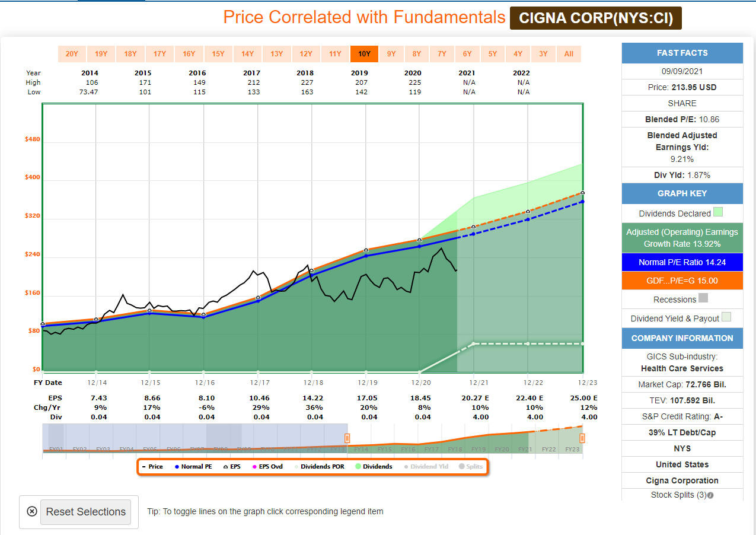Click the right range slider handle
756x535 pixels.
click(x=582, y=438)
